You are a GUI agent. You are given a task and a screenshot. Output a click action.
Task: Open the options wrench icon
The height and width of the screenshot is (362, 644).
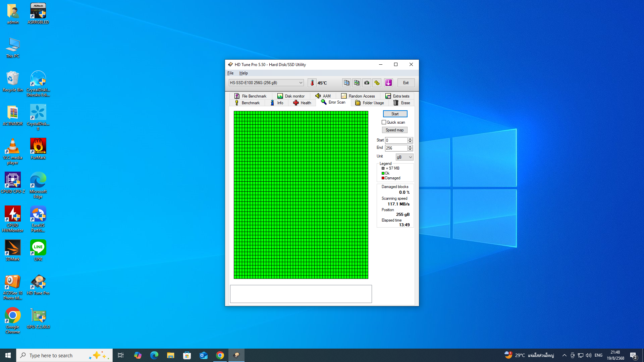pyautogui.click(x=377, y=83)
